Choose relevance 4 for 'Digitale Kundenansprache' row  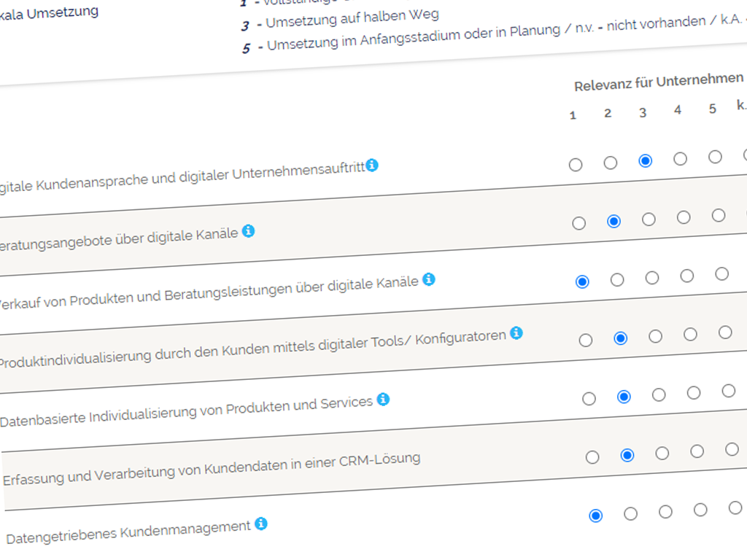coord(680,158)
